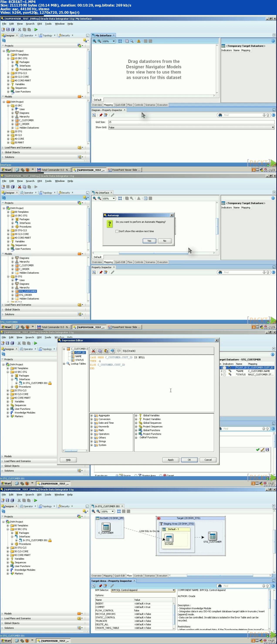Open Execution tab below the LKM SQL to Oracle diagram

(162, 576)
